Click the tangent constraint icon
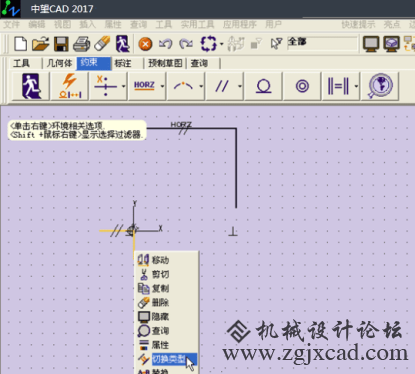415x374 pixels. click(x=263, y=86)
